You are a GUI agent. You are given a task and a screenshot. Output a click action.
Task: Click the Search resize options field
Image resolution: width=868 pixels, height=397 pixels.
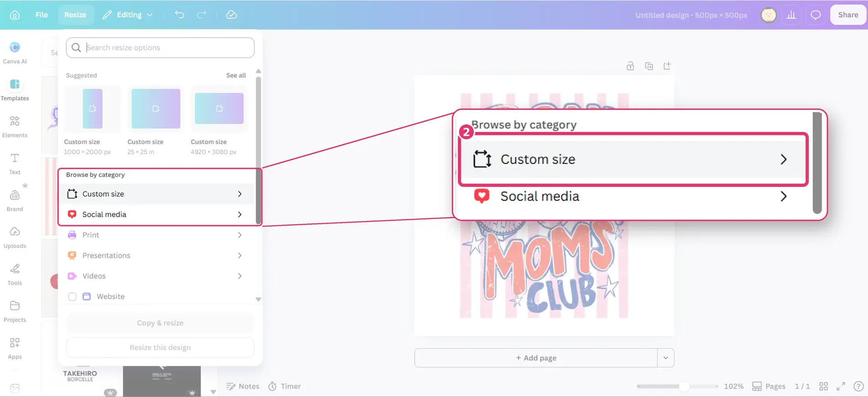point(160,47)
